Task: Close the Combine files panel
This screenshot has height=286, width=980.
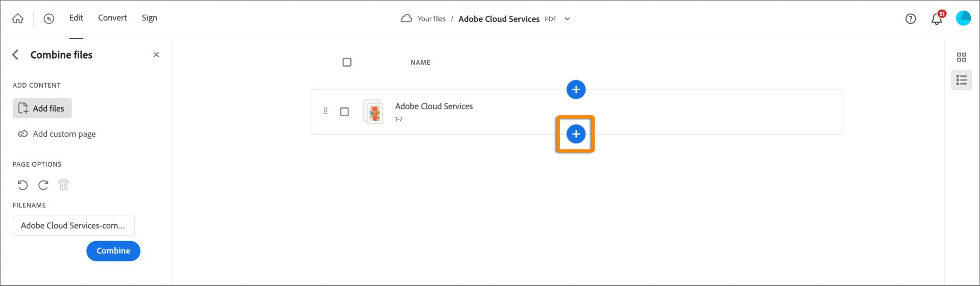Action: click(156, 55)
